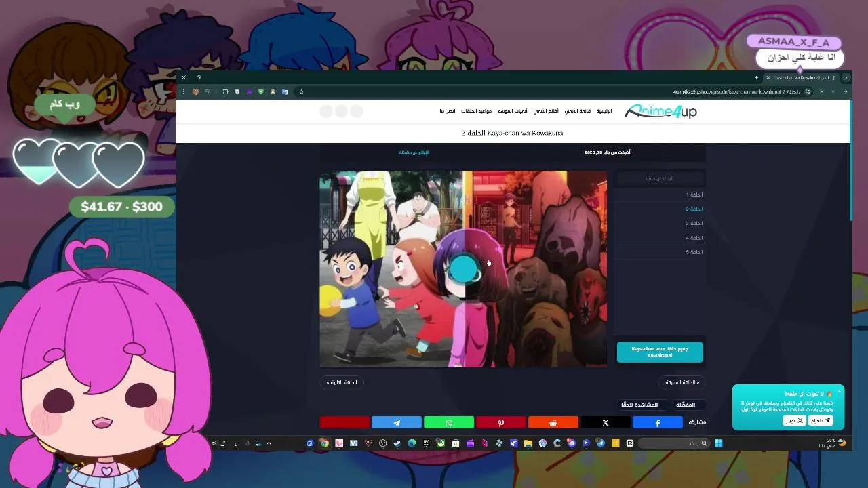Share the episode on Telegram
Image resolution: width=868 pixels, height=488 pixels.
coord(397,422)
